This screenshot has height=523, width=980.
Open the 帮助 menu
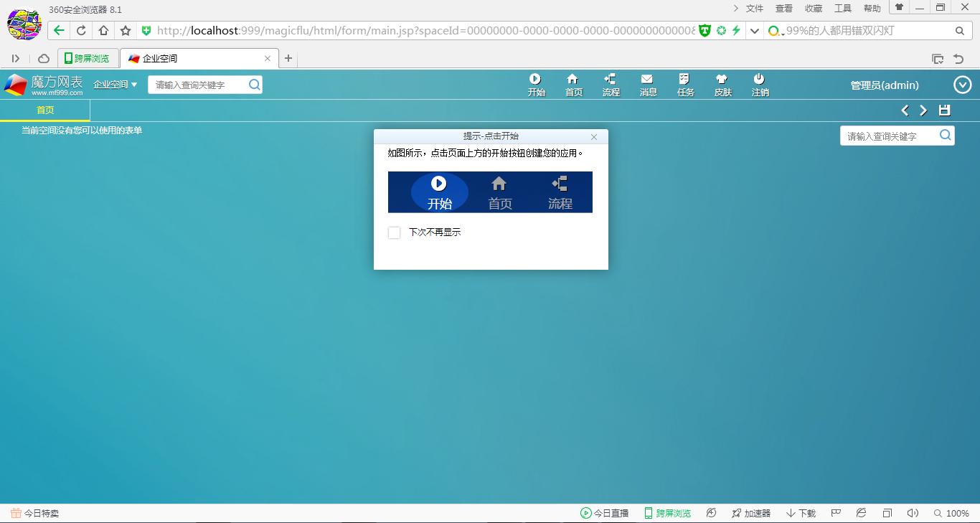(x=872, y=9)
